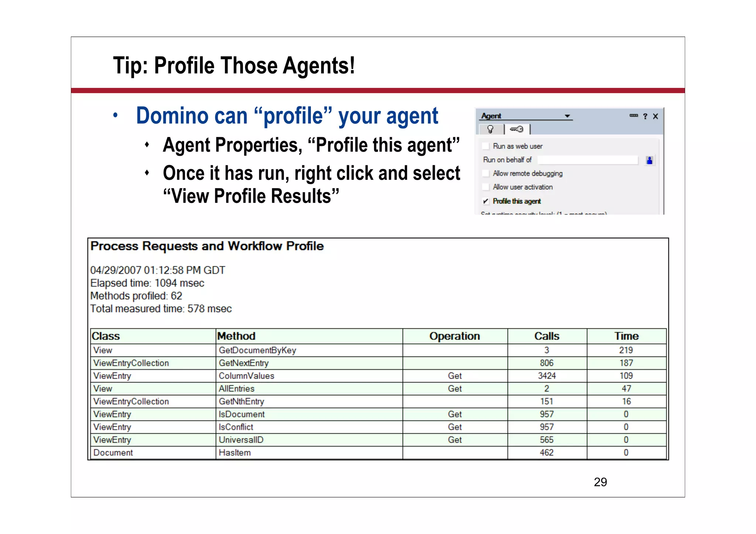Close the Agent properties dialog
This screenshot has width=756, height=534.
[x=655, y=116]
